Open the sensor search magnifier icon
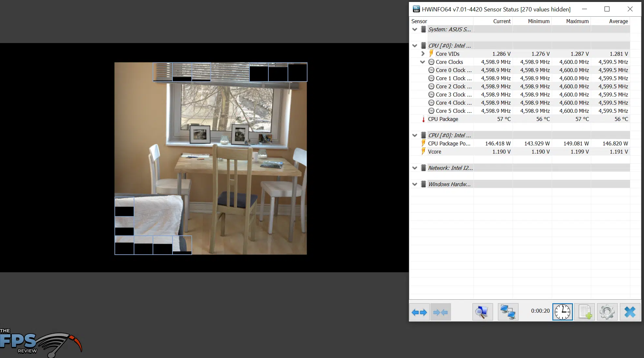Image resolution: width=644 pixels, height=358 pixels. pyautogui.click(x=483, y=312)
